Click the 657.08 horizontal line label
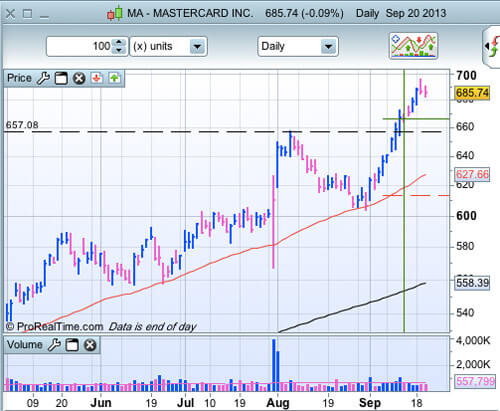 [x=22, y=125]
